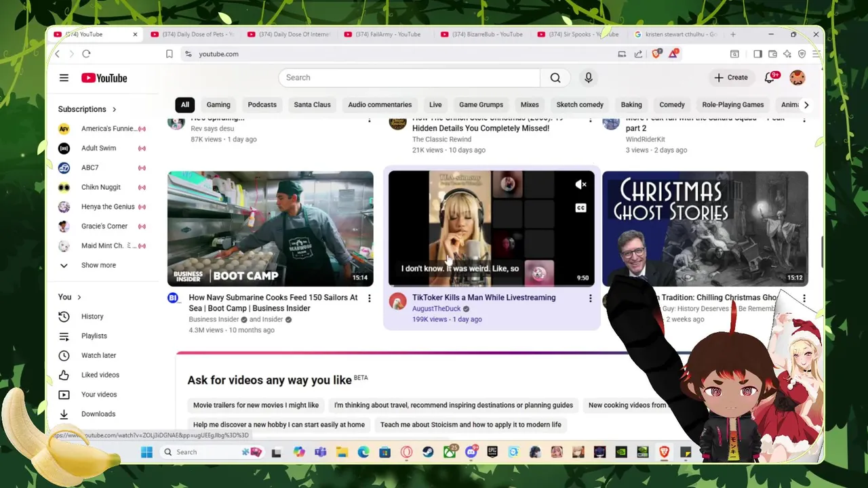Open the browser main menu
This screenshot has height=488, width=868.
[x=816, y=54]
